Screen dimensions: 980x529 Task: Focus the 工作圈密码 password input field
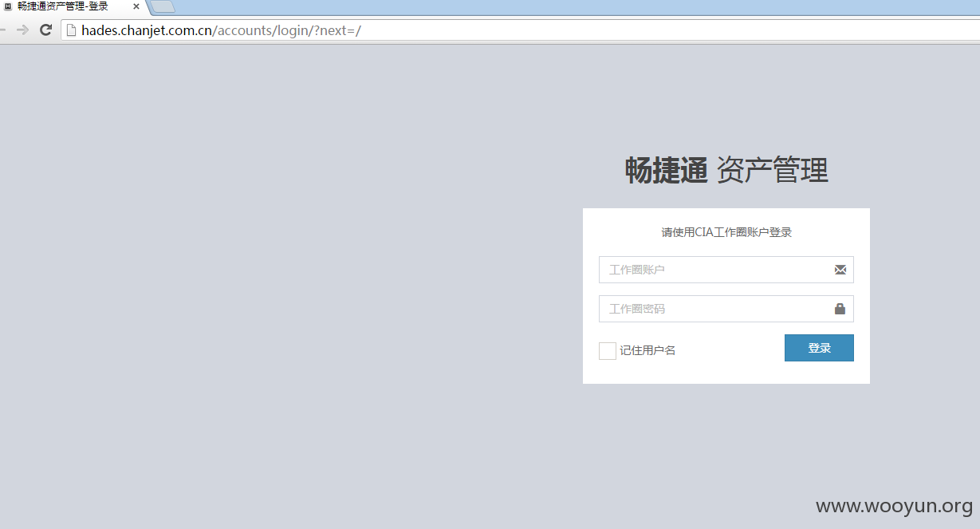(x=726, y=309)
